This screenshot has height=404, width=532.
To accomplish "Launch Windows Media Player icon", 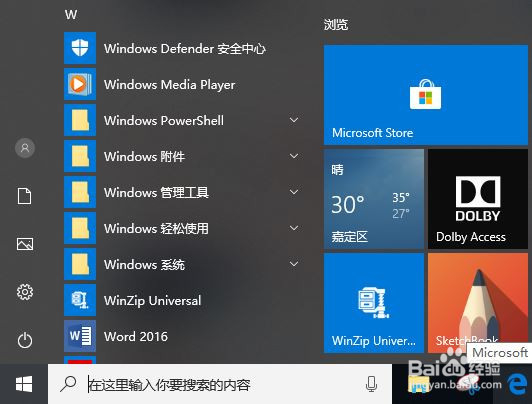I will [x=80, y=84].
